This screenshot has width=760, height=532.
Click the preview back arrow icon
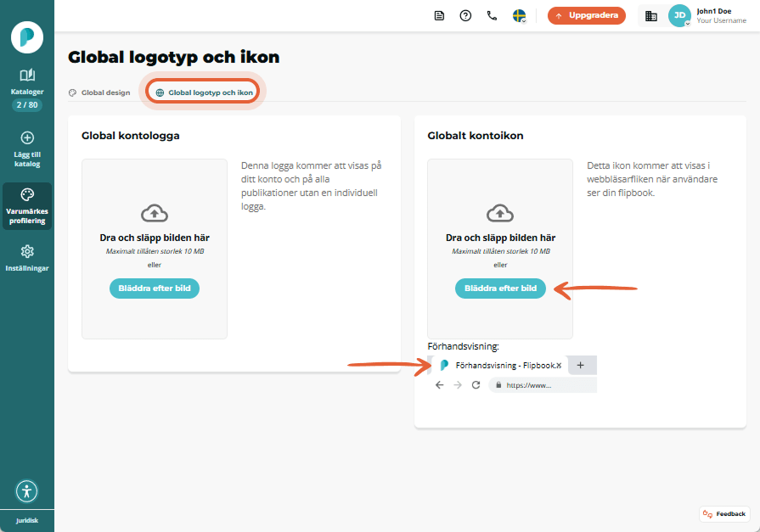[439, 385]
